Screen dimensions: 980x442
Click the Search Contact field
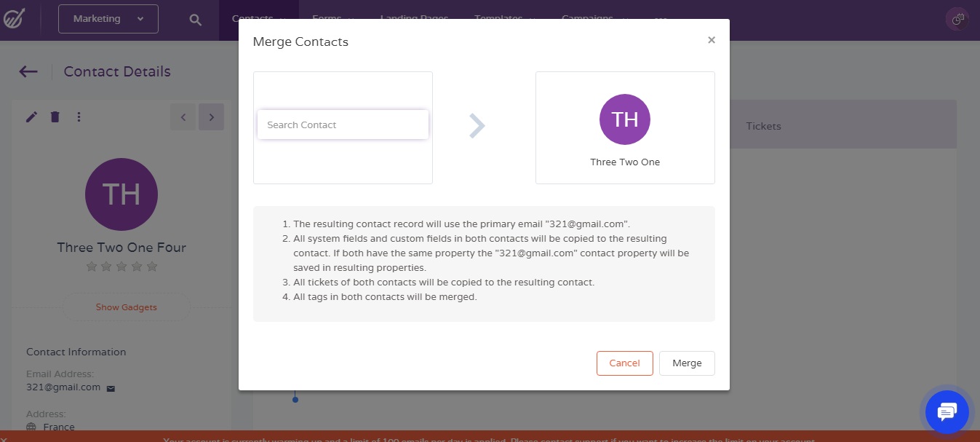click(343, 125)
